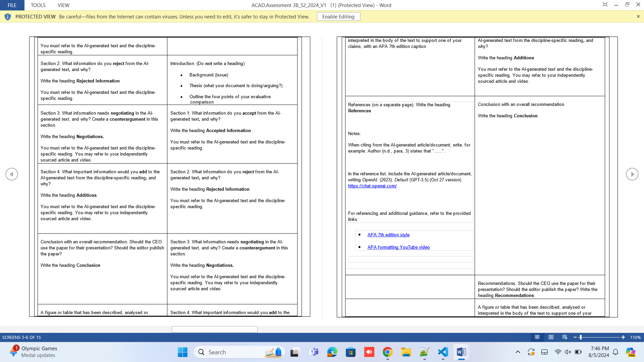Open Visual Studio Code from the taskbar
The image size is (644, 362).
point(442,352)
